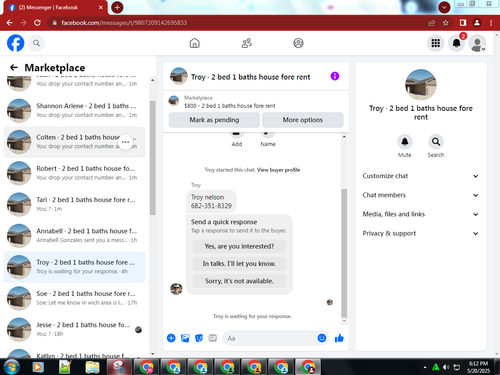Expand Chat members section
Viewport: 500px width, 375px height.
420,195
